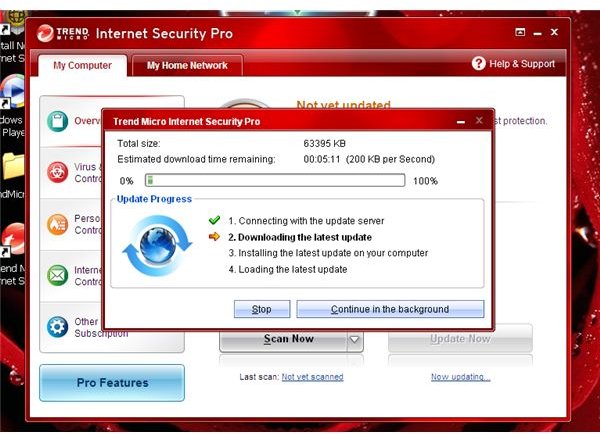This screenshot has height=434, width=600.
Task: Click the greyed Update Now button
Action: [460, 339]
